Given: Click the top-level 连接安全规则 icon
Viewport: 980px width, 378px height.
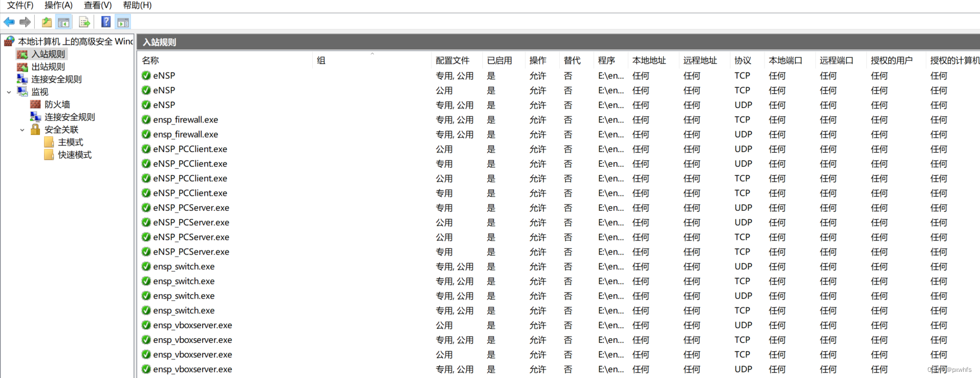Looking at the screenshot, I should click(x=22, y=79).
